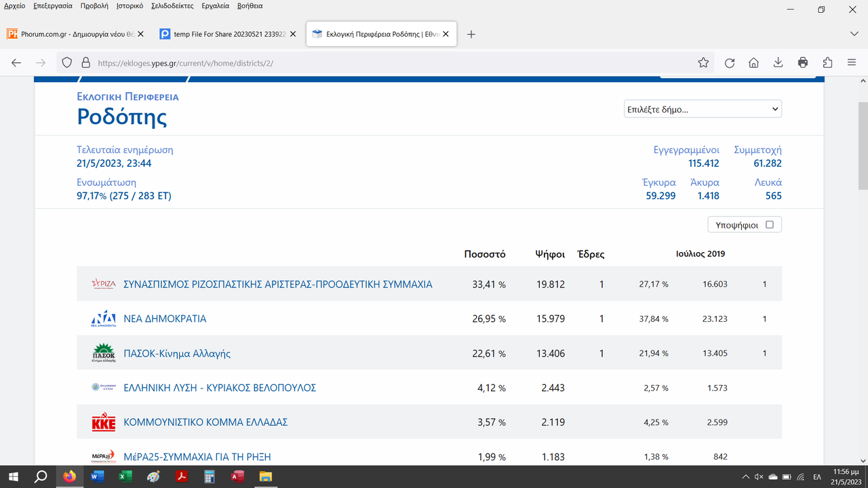The image size is (868, 488).
Task: Open Word from the taskbar
Action: point(97,476)
